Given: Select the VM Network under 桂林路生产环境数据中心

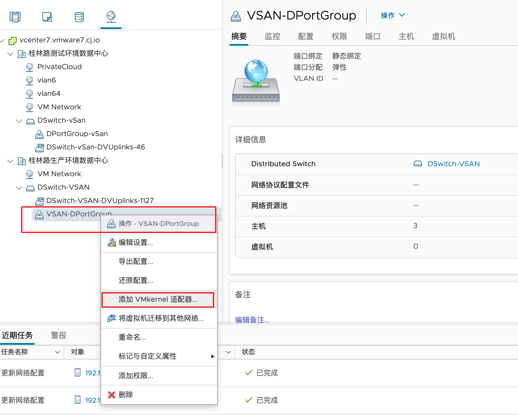Looking at the screenshot, I should [59, 174].
